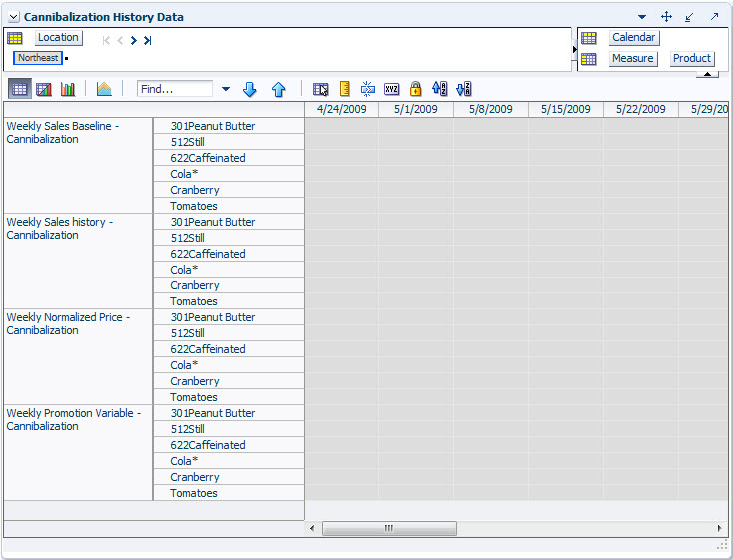This screenshot has height=560, width=733.
Task: Switch to grid table view
Action: click(x=20, y=89)
